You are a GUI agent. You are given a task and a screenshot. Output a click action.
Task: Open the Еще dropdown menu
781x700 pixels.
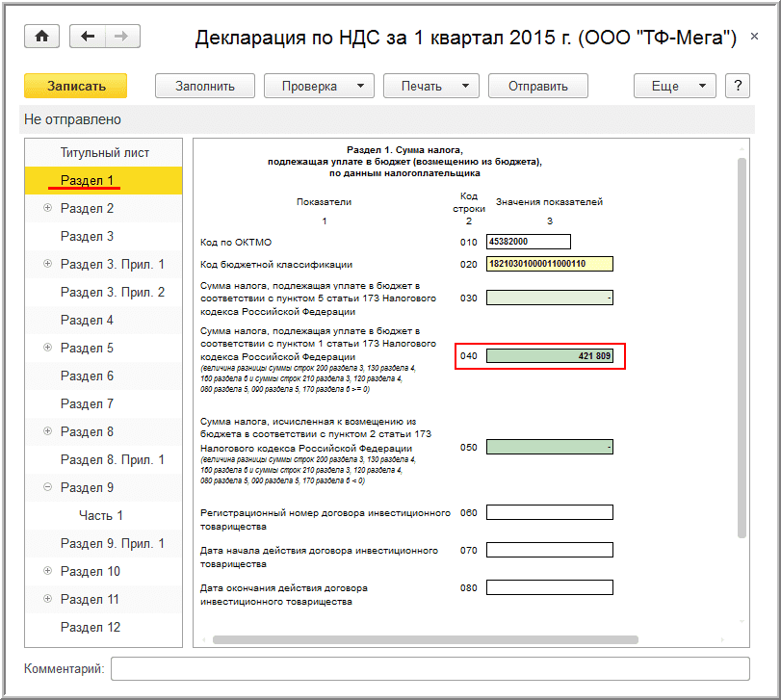pos(674,86)
